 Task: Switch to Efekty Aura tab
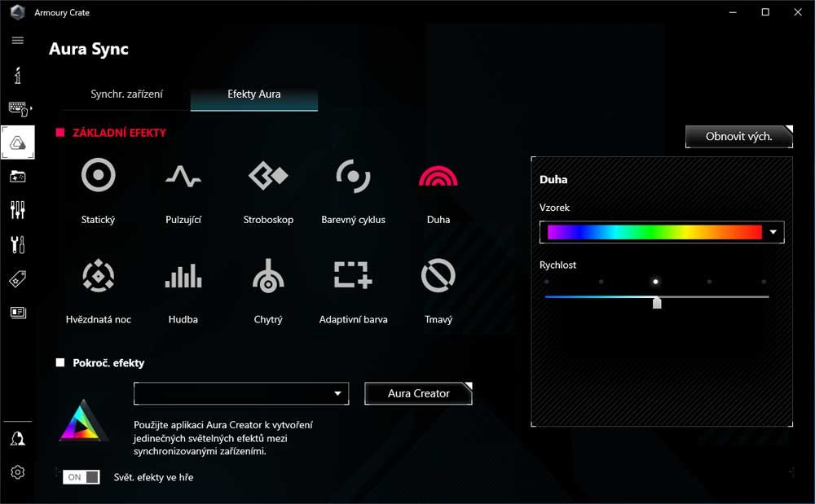(x=254, y=94)
